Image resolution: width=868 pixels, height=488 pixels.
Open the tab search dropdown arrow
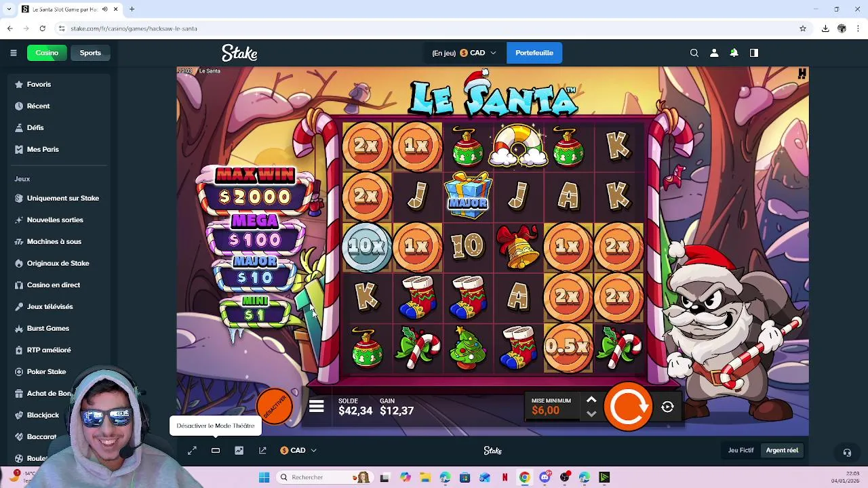coord(9,9)
